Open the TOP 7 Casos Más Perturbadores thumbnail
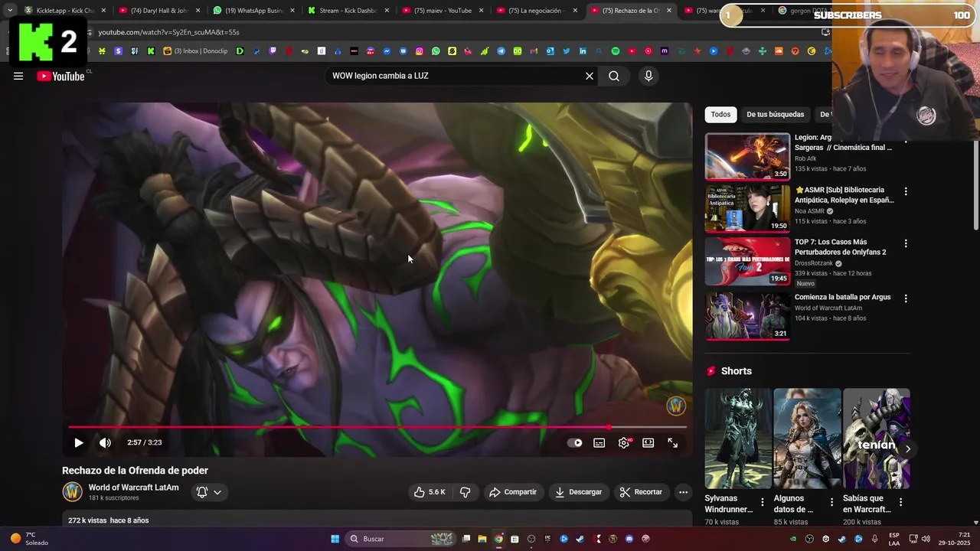Screen dimensions: 980x551 point(747,261)
